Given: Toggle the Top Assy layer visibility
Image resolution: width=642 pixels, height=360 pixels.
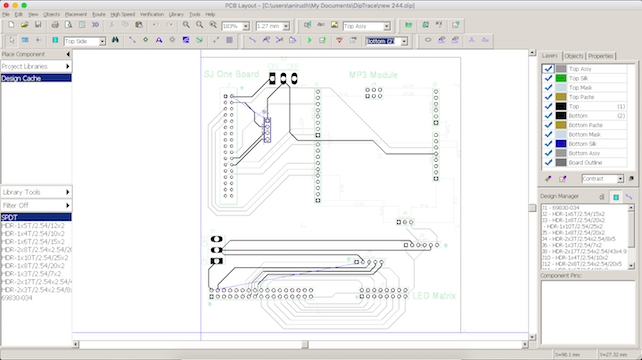Looking at the screenshot, I should point(548,69).
